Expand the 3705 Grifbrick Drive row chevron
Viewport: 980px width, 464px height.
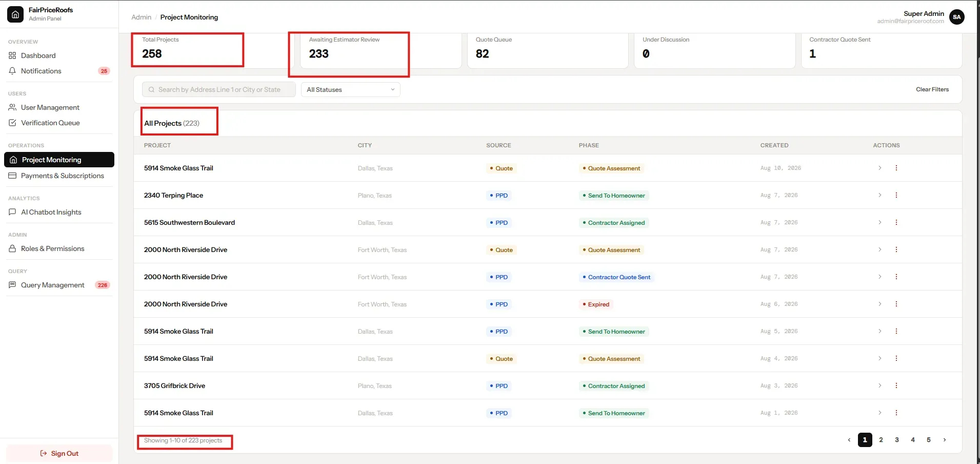coord(880,385)
